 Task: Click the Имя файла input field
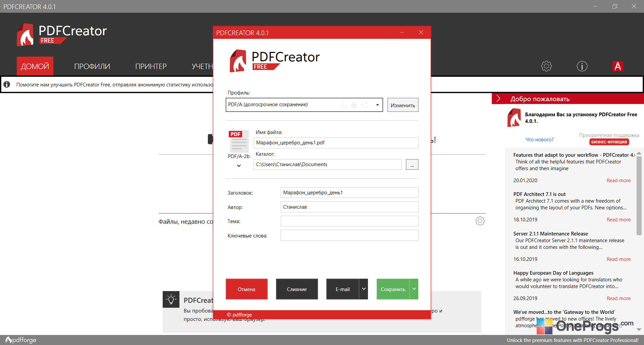point(336,143)
